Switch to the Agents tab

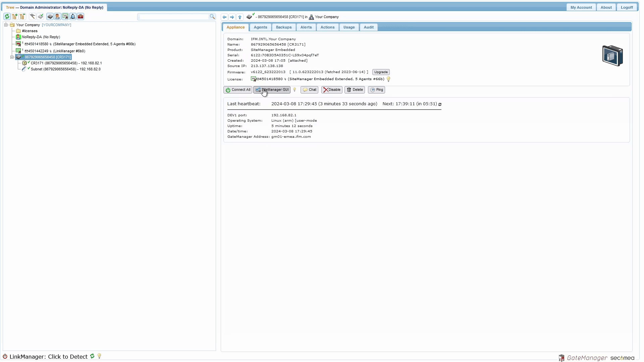click(260, 27)
